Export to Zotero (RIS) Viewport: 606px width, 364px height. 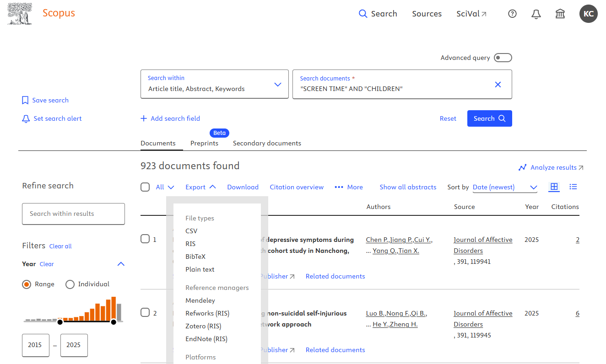point(203,326)
